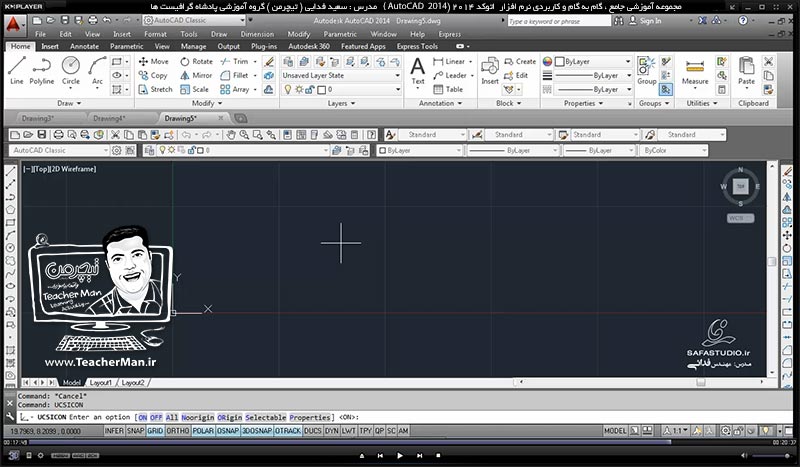Choose the Properties option in command line
Image resolution: width=800 pixels, height=467 pixels.
pos(310,417)
